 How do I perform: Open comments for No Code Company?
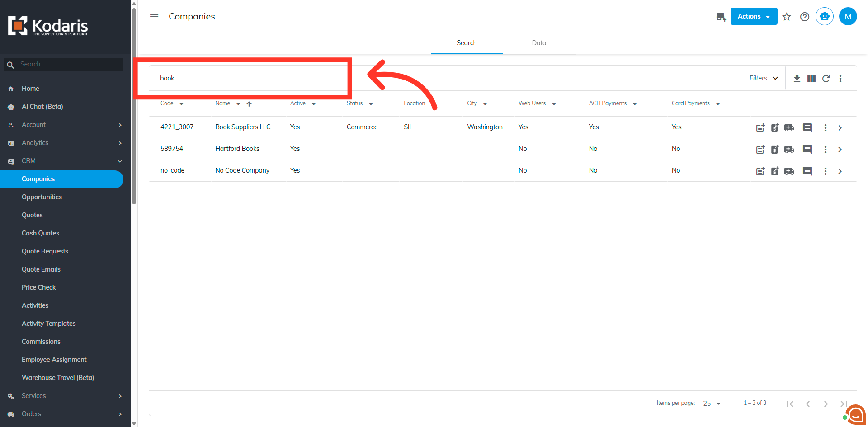point(807,171)
